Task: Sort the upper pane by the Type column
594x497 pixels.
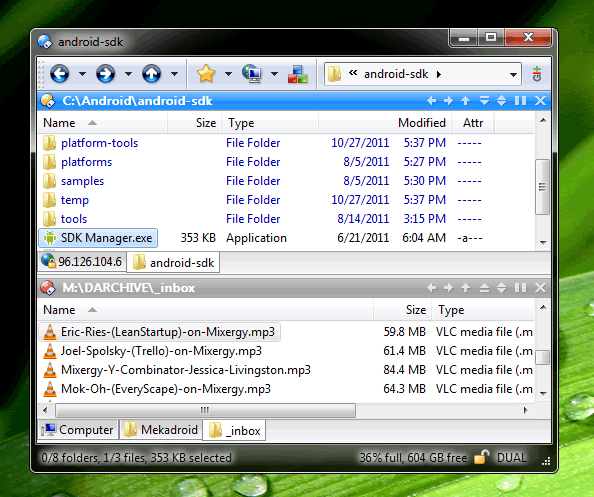Action: (x=270, y=123)
